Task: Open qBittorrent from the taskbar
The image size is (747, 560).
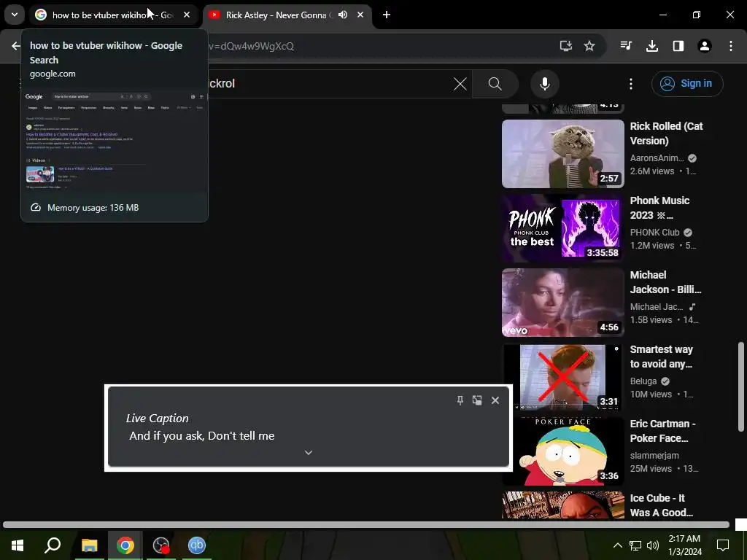Action: (x=196, y=545)
